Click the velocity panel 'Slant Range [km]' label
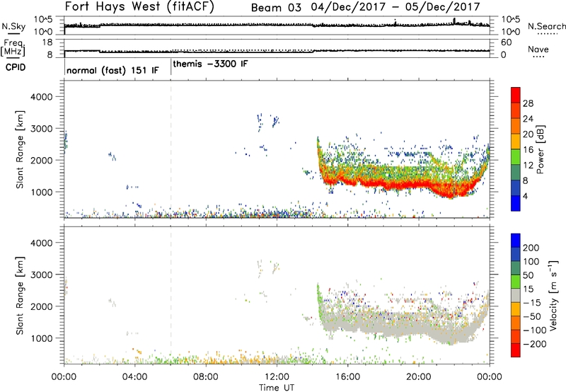The width and height of the screenshot is (566, 392). [20, 296]
